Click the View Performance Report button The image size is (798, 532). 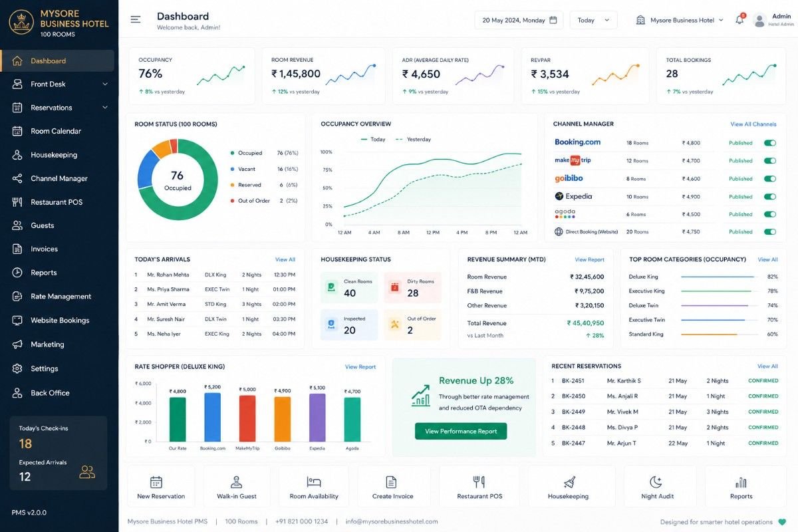tap(461, 431)
